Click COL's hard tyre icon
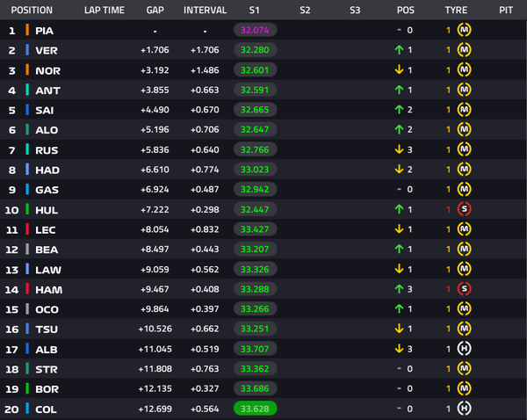527x420 pixels. click(464, 409)
